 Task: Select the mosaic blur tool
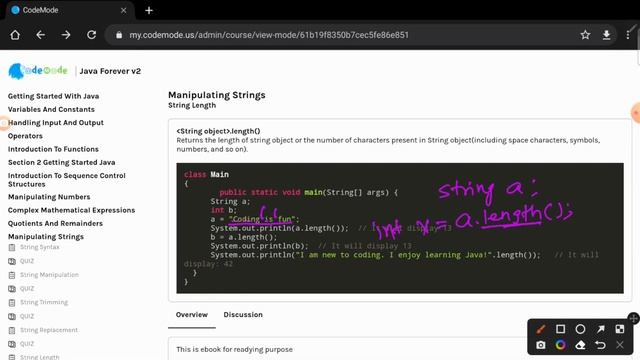pyautogui.click(x=620, y=329)
